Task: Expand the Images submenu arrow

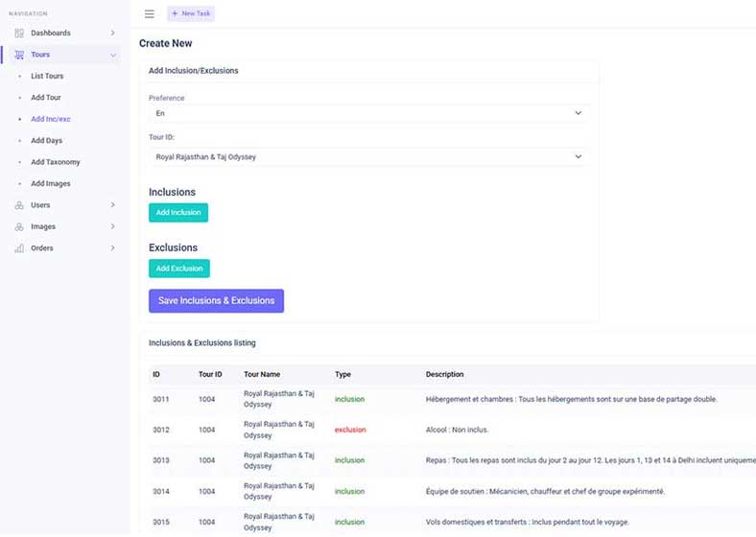Action: (x=112, y=227)
